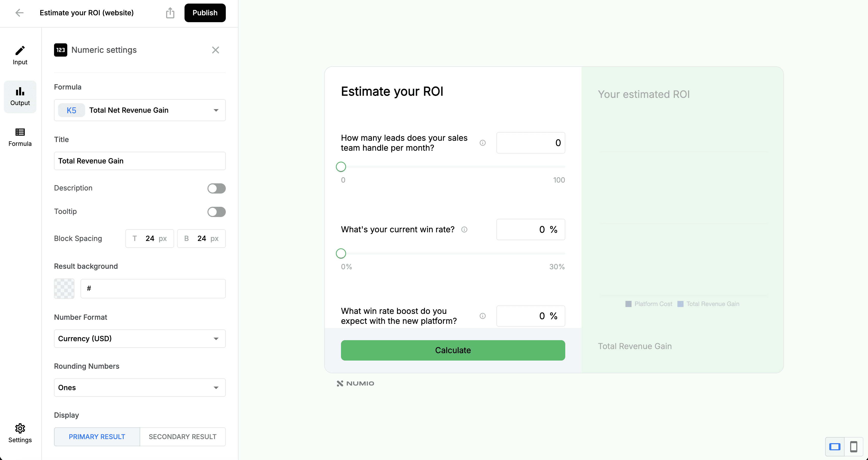Enable the Tooltip toggle
Screen dimensions: 868x460
216,212
